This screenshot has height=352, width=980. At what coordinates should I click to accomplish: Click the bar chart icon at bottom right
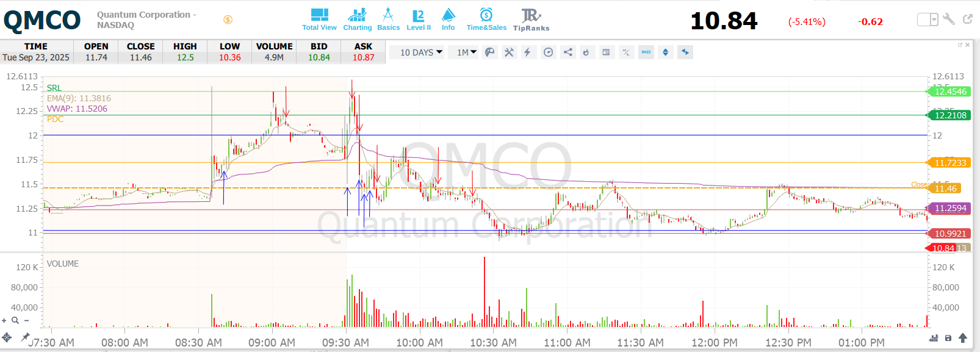[x=933, y=338]
